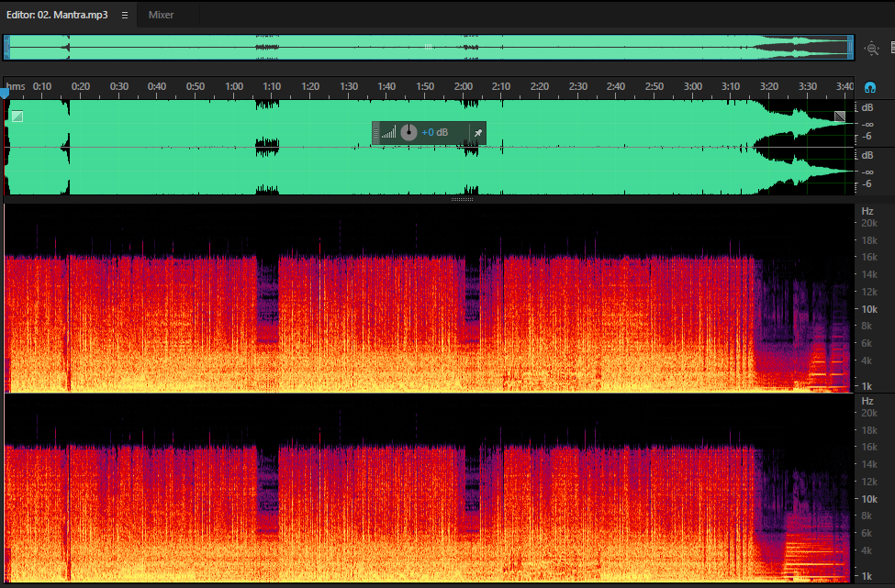Click the 1:00 mark on the time ruler

coord(234,87)
